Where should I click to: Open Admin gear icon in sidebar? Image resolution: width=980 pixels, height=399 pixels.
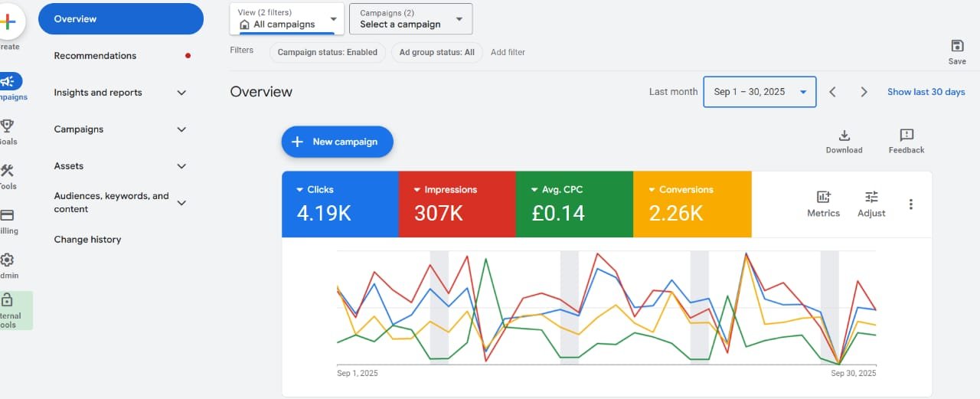tap(8, 260)
